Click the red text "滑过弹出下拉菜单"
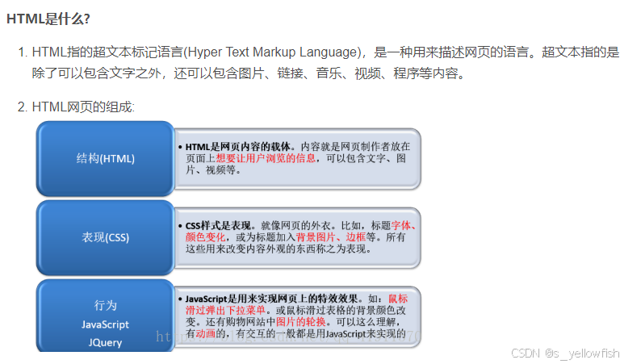The image size is (624, 364). pyautogui.click(x=225, y=310)
